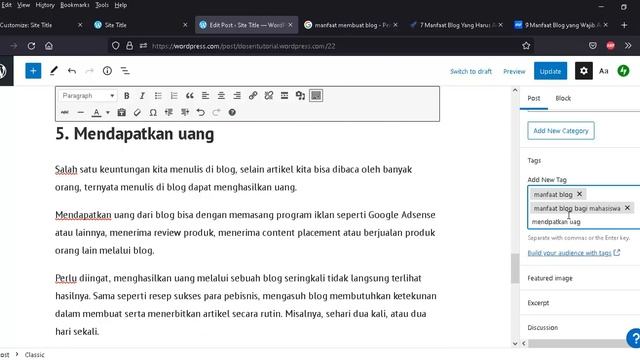640x360 pixels.
Task: Insert a bulleted list
Action: 158,96
